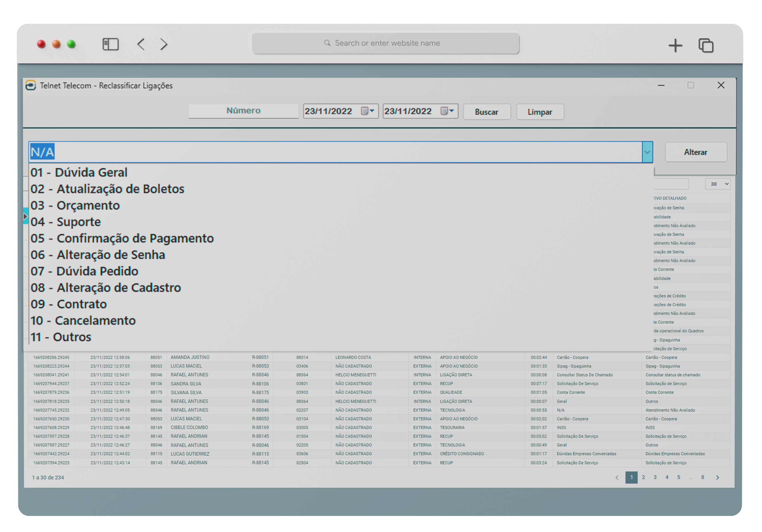Open page 3 of results

pos(655,477)
